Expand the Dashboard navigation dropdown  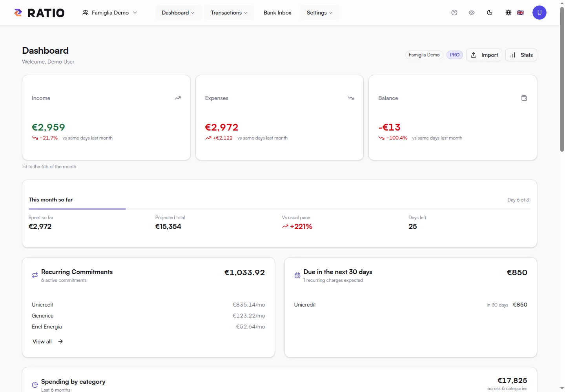click(178, 13)
